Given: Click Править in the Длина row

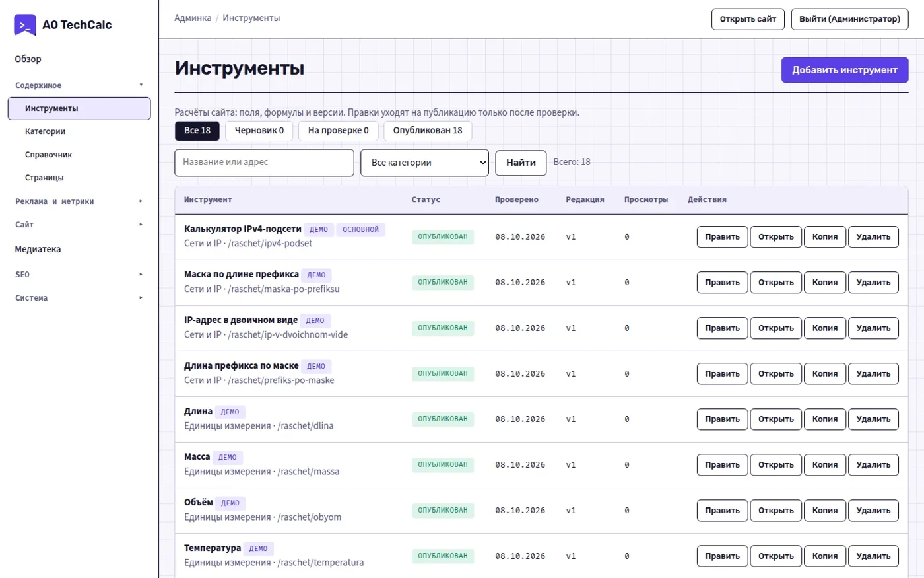Looking at the screenshot, I should 722,419.
